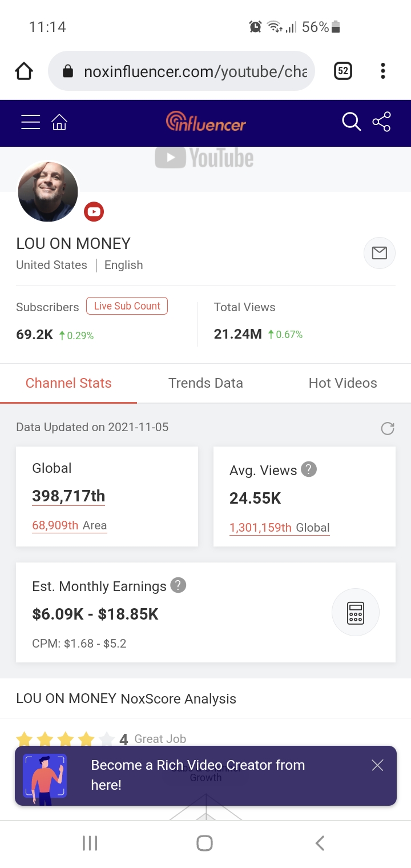Open the search magnifier icon
Viewport: 411px width, 868px height.
(351, 122)
